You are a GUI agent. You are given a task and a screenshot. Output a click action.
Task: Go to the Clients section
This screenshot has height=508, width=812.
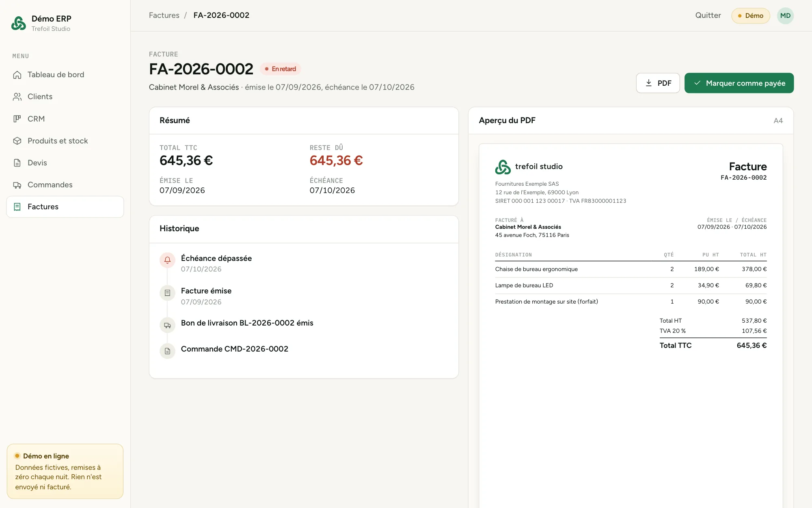coord(65,97)
